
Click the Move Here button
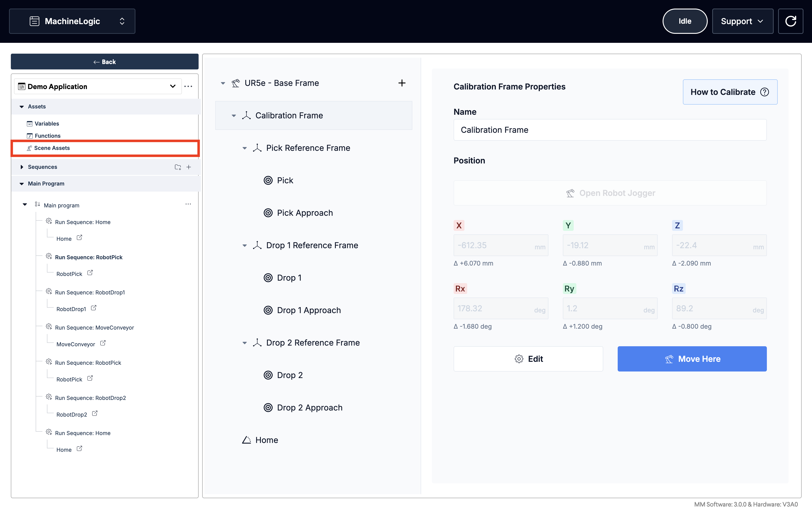pos(692,359)
